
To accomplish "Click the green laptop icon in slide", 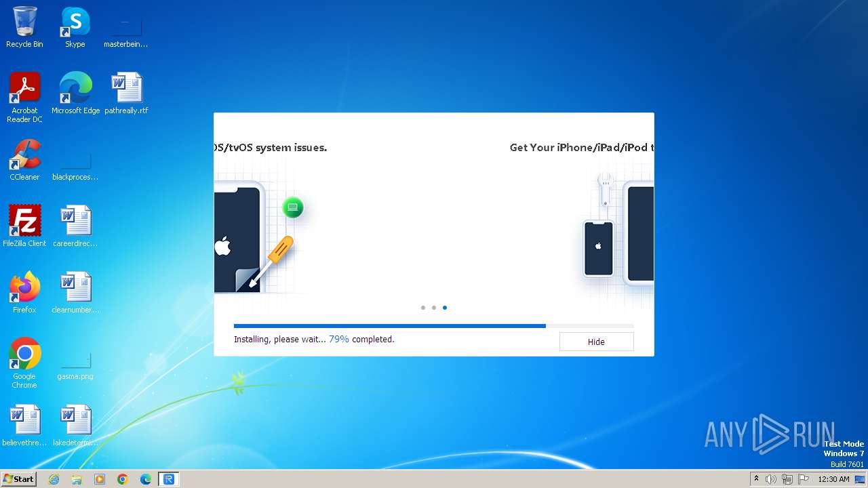I will point(293,207).
